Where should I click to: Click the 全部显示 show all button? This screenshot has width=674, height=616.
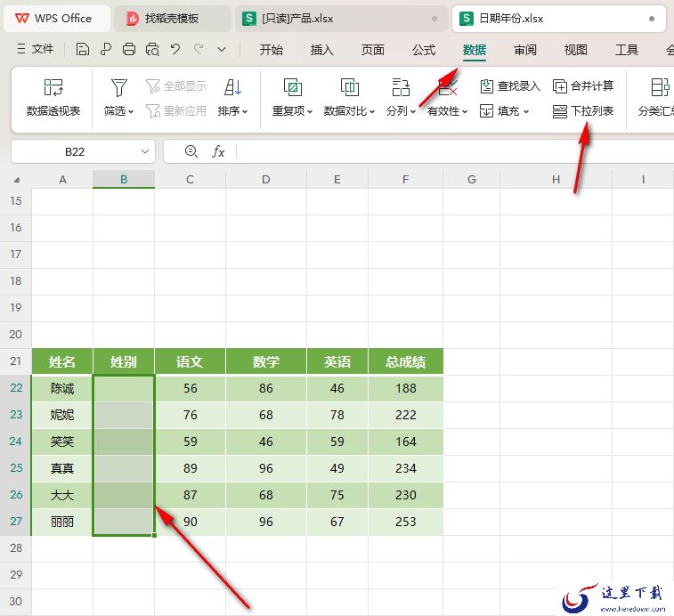pyautogui.click(x=176, y=86)
